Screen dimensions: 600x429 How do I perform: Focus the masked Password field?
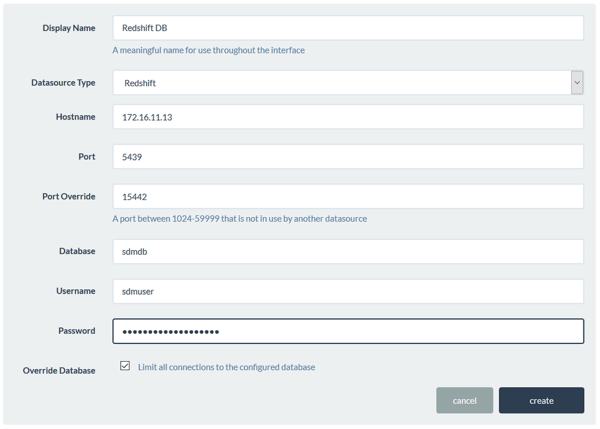[348, 331]
